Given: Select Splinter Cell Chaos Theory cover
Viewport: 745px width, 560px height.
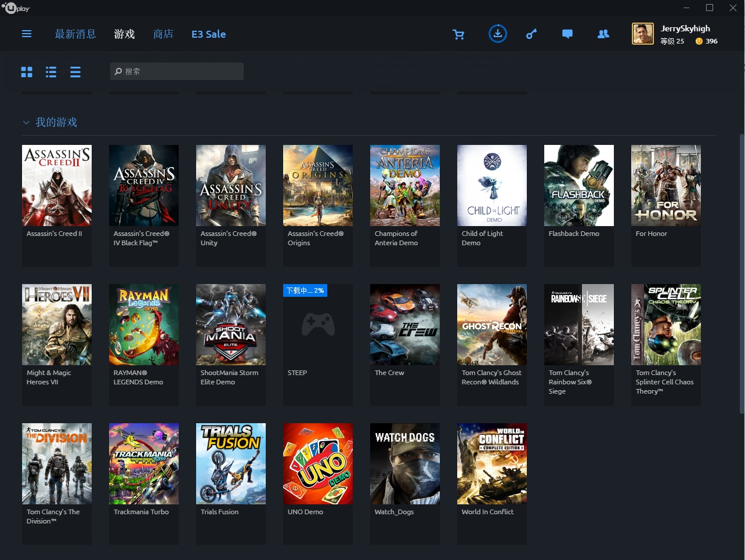Looking at the screenshot, I should tap(666, 325).
